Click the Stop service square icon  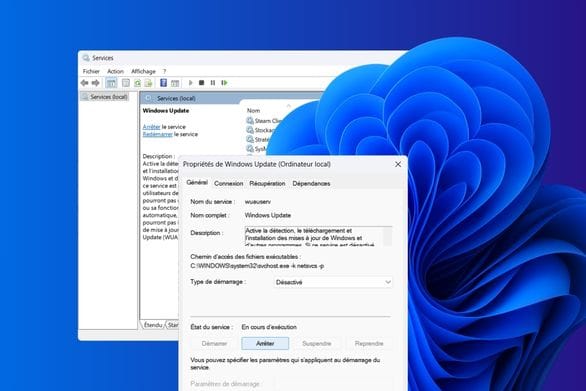point(201,83)
